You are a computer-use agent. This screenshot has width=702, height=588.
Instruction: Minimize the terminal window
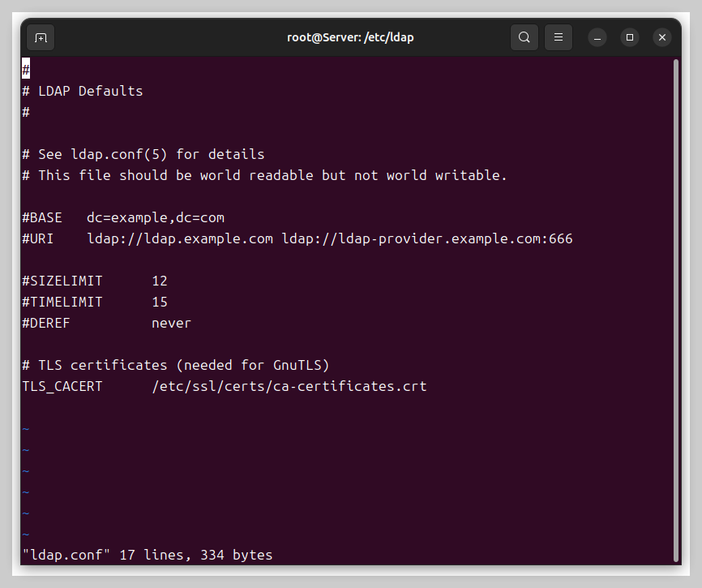(x=597, y=37)
